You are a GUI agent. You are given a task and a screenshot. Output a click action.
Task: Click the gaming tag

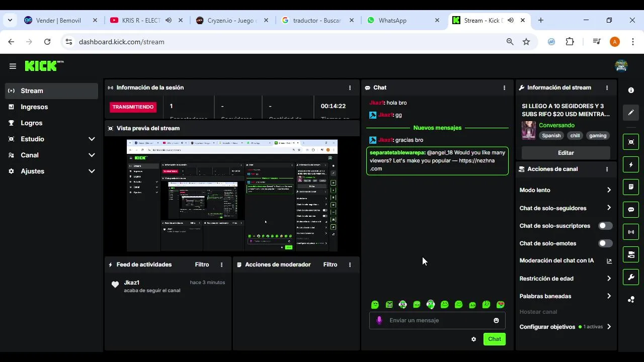pyautogui.click(x=598, y=136)
